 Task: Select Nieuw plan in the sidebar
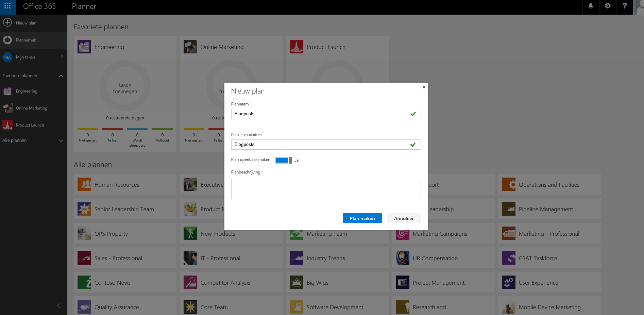click(33, 23)
